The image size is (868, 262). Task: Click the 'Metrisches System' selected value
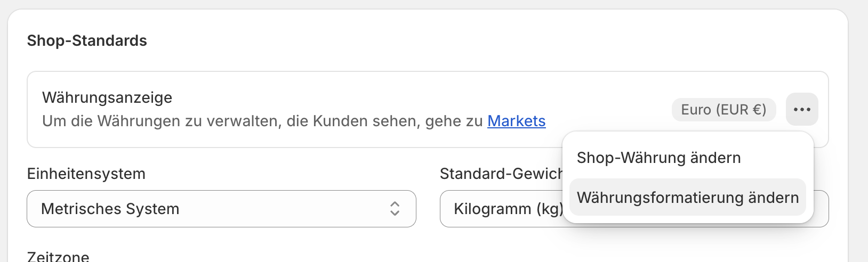(x=110, y=209)
